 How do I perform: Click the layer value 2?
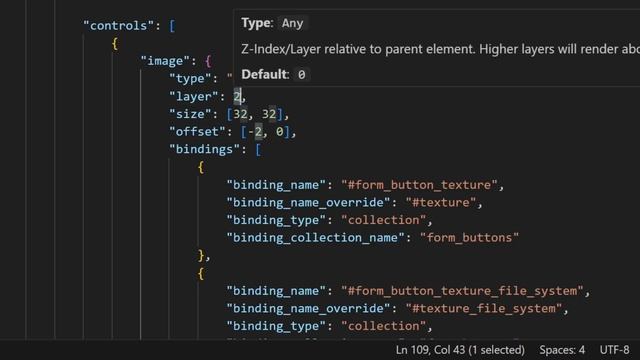(x=237, y=96)
